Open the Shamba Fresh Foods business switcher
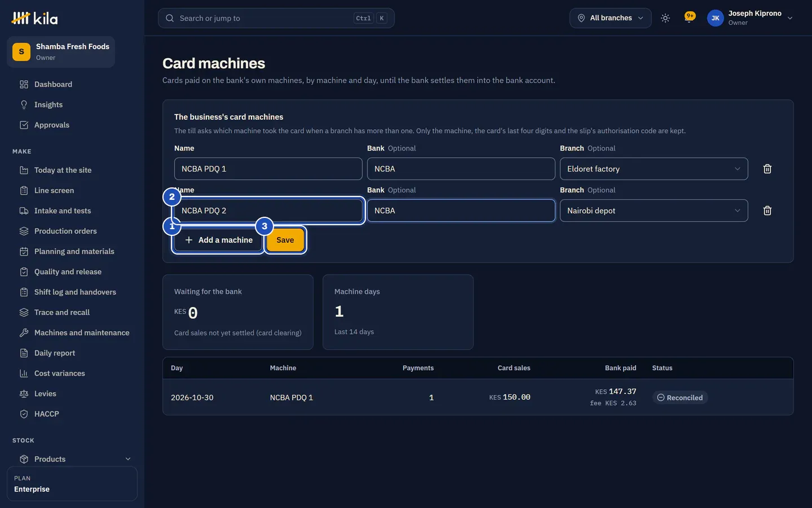Image resolution: width=812 pixels, height=508 pixels. (x=61, y=52)
